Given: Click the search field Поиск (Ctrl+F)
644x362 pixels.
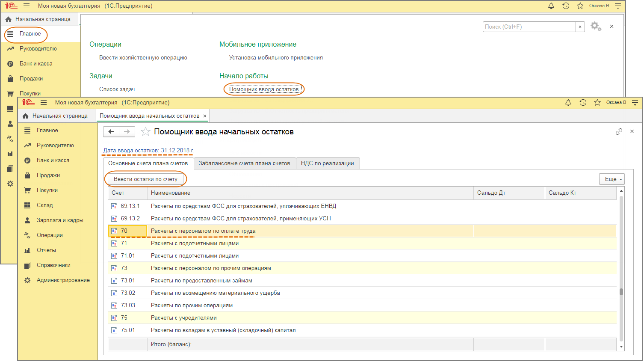Looking at the screenshot, I should click(x=529, y=27).
